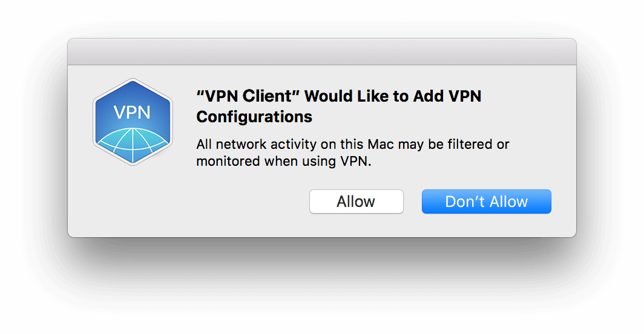The width and height of the screenshot is (644, 334).
Task: Click the word filtered in the message
Action: 470,144
